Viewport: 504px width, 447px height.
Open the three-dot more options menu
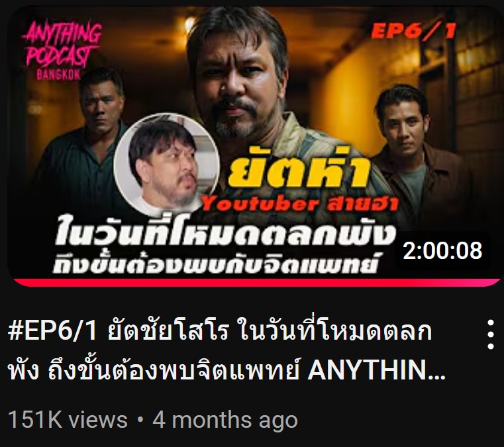click(x=490, y=334)
